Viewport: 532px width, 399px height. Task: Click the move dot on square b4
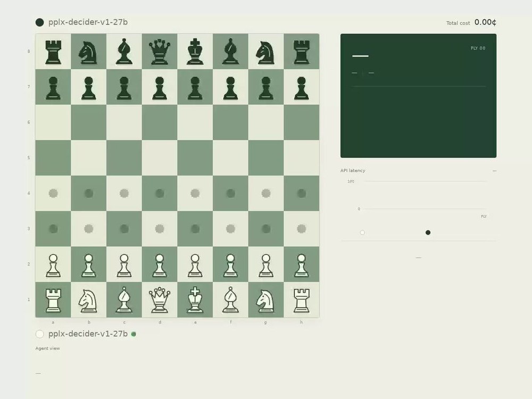(x=88, y=194)
